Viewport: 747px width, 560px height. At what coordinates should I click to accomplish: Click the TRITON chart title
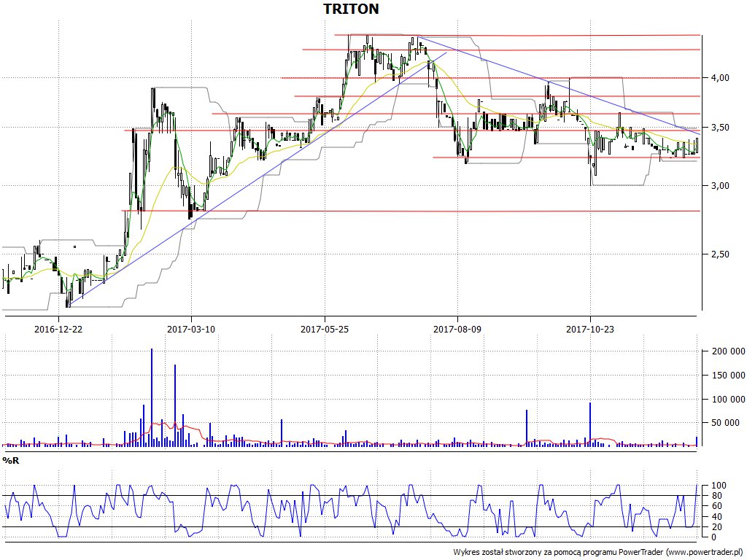pos(351,9)
